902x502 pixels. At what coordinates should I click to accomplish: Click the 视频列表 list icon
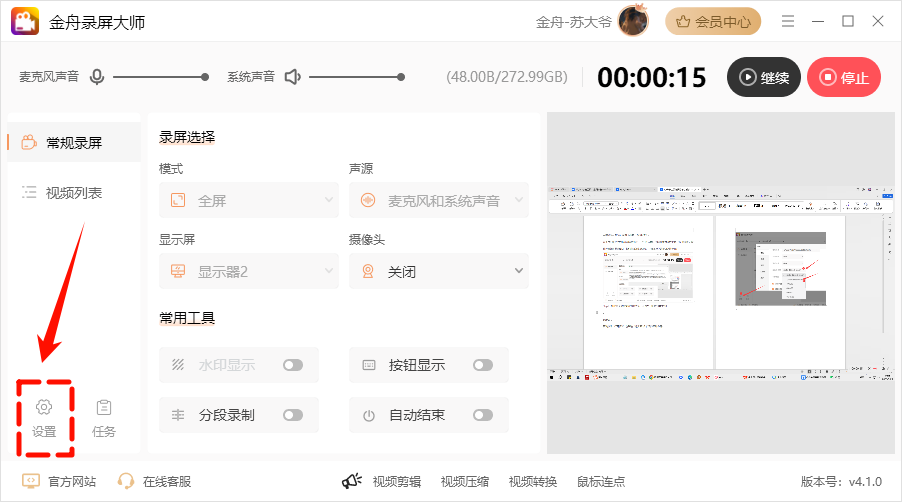pos(29,192)
